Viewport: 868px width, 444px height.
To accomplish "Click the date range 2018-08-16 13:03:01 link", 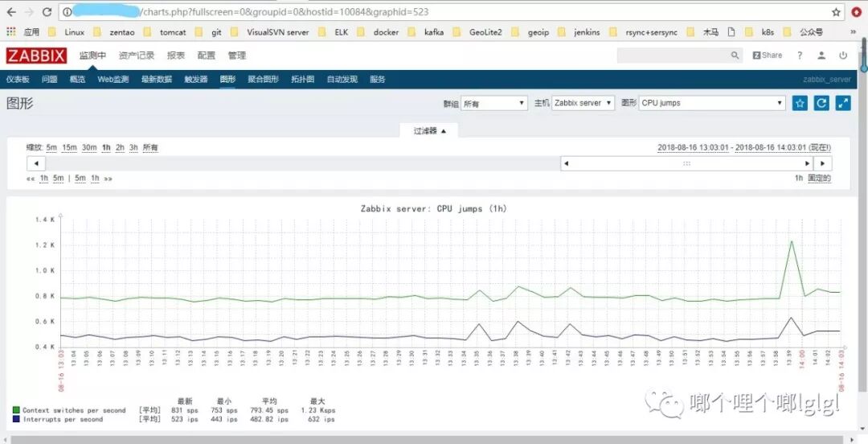I will 693,147.
